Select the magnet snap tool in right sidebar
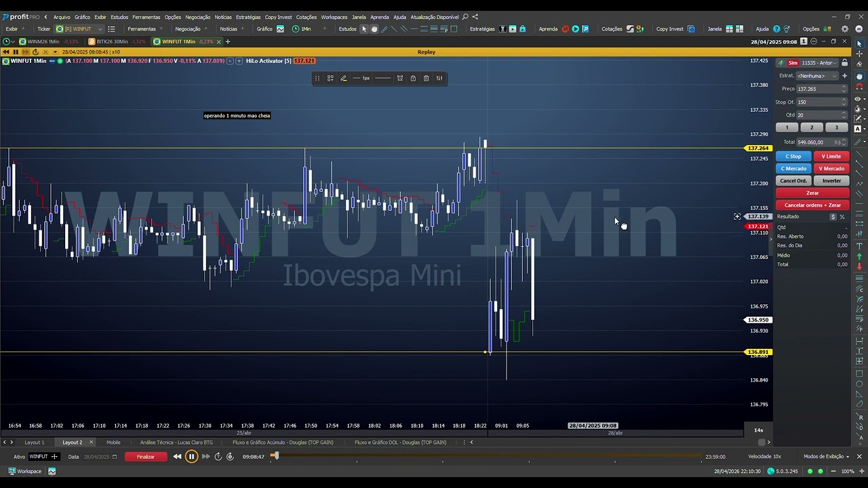 859,87
